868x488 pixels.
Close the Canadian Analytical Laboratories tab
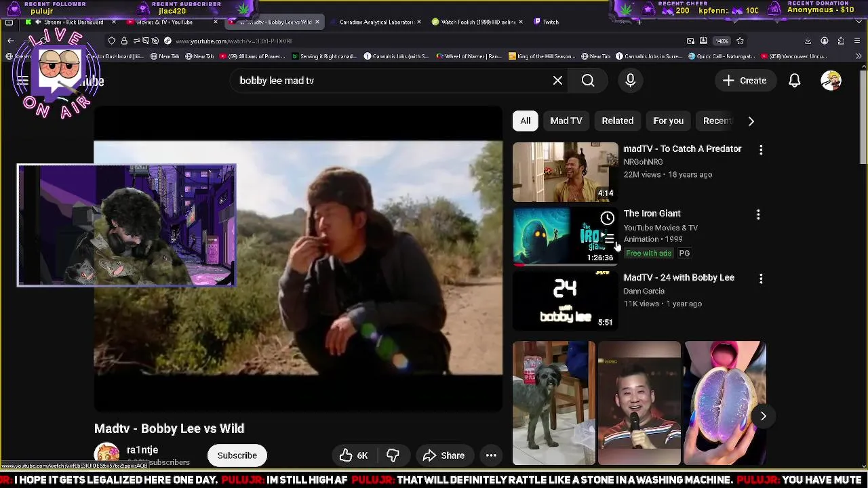click(x=418, y=22)
